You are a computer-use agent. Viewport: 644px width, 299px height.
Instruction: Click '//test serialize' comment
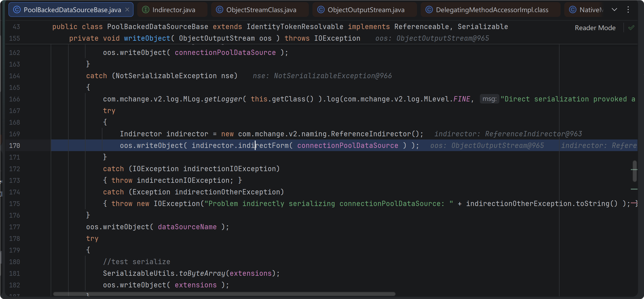click(136, 262)
